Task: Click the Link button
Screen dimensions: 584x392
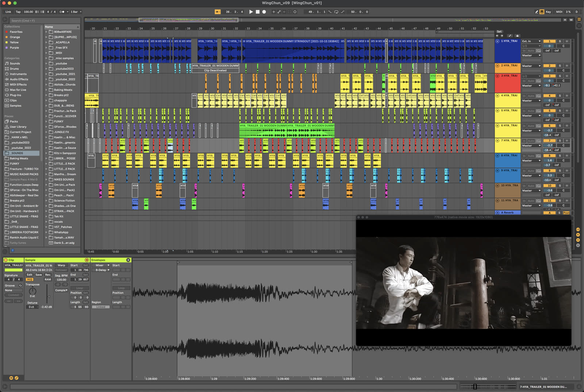Action: click(x=8, y=12)
